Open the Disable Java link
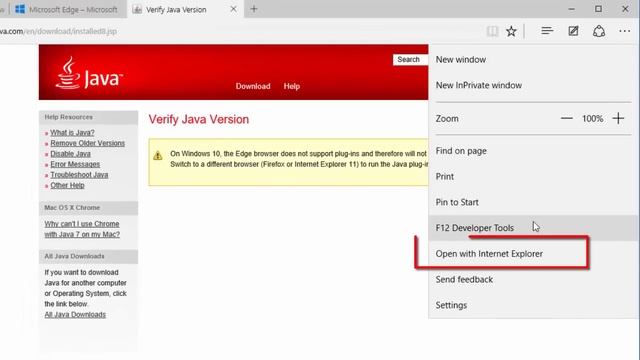 pos(71,154)
